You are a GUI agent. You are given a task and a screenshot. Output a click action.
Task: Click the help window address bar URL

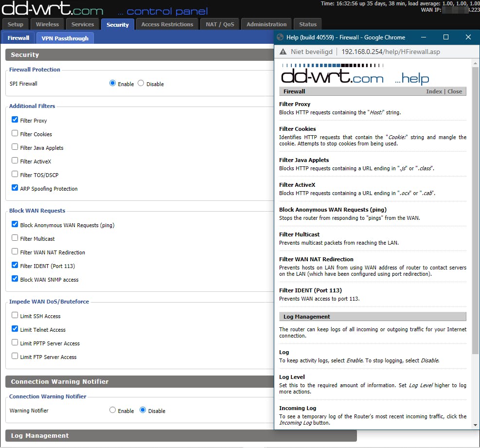[391, 52]
